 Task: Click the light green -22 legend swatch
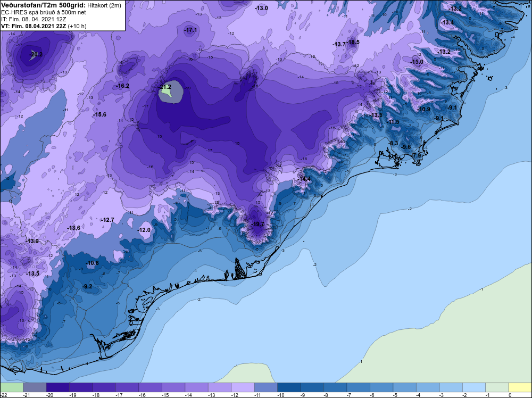click(x=12, y=387)
